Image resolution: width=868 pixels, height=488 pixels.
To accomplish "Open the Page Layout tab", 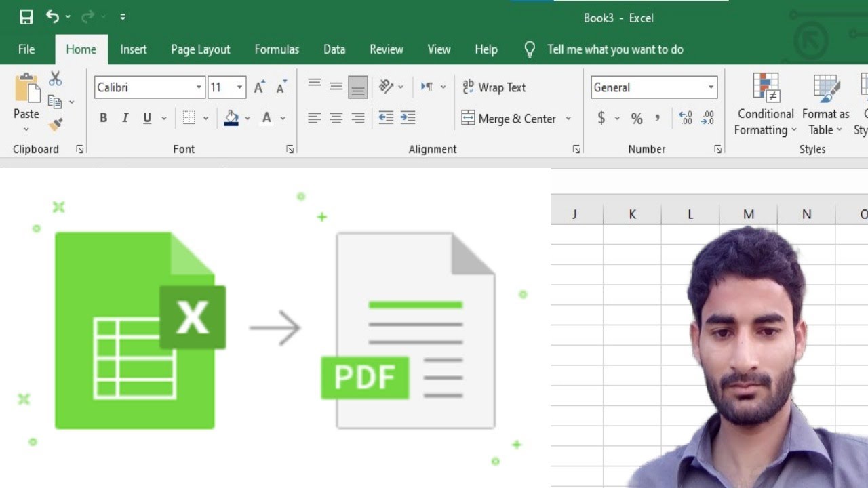I will coord(201,49).
